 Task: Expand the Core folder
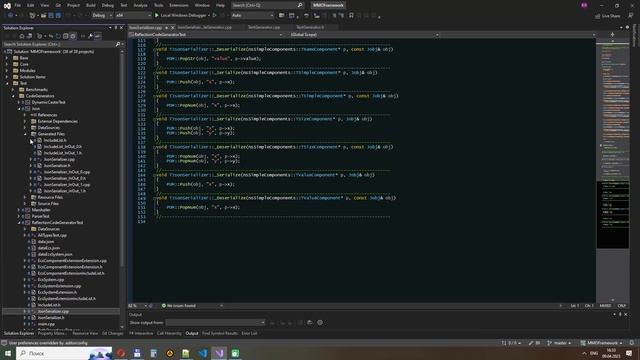pyautogui.click(x=7, y=64)
